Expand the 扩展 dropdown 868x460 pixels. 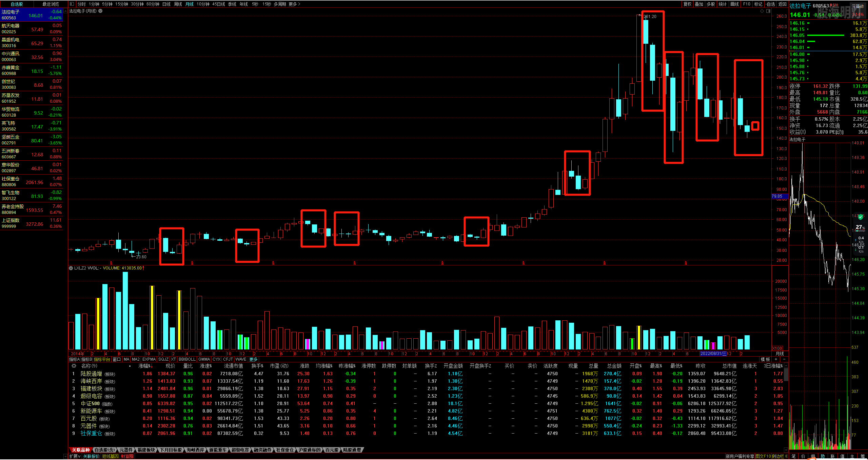[x=75, y=456]
